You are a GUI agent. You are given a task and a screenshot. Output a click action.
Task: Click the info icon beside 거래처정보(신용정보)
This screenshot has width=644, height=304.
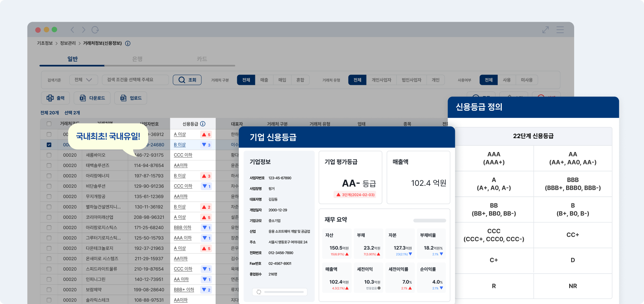click(128, 43)
